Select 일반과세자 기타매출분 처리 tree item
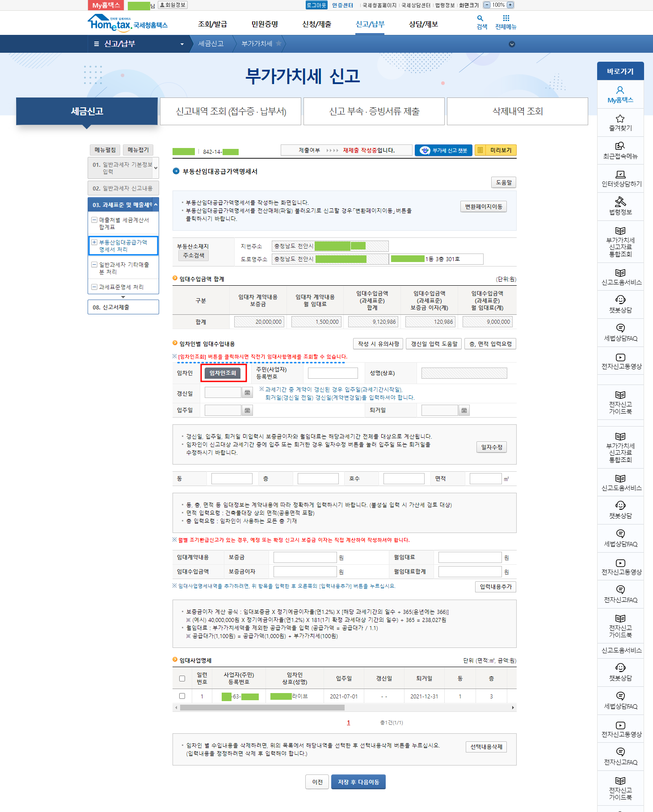653x812 pixels. (x=123, y=268)
